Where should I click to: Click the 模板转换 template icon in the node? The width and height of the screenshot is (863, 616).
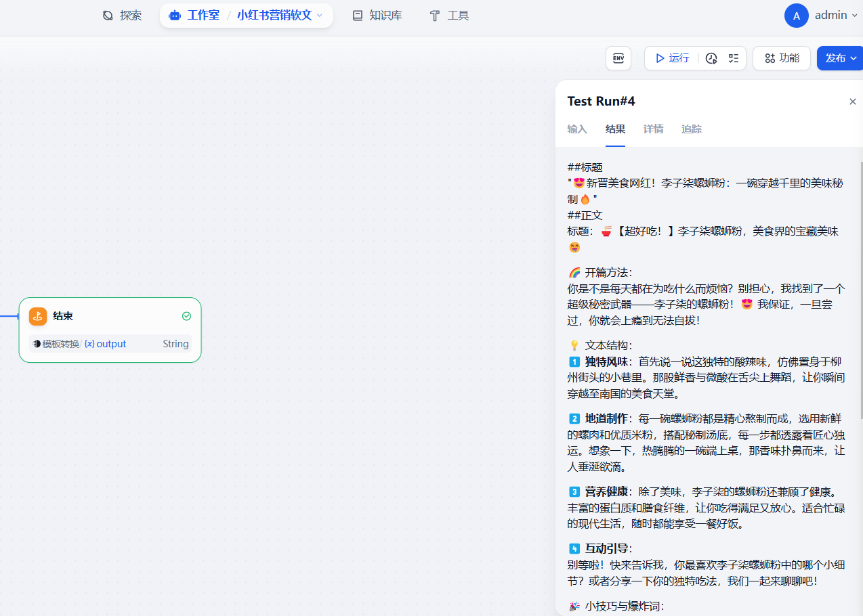click(37, 344)
